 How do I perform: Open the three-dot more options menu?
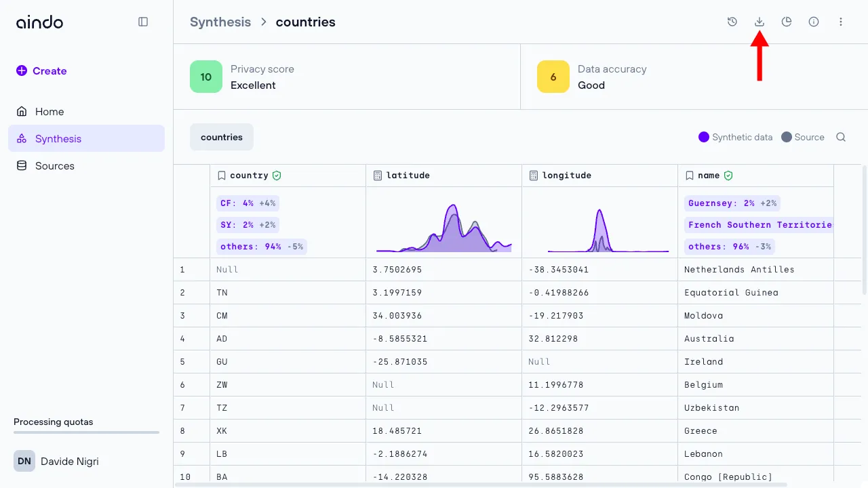(841, 22)
